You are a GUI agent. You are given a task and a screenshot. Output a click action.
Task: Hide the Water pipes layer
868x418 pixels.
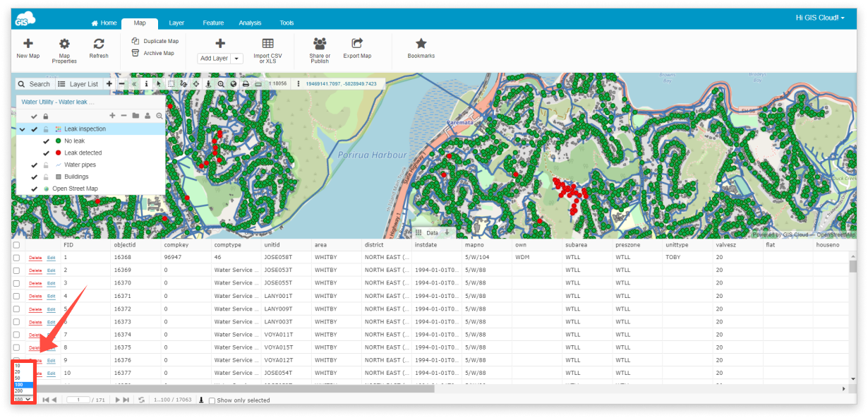tap(33, 164)
